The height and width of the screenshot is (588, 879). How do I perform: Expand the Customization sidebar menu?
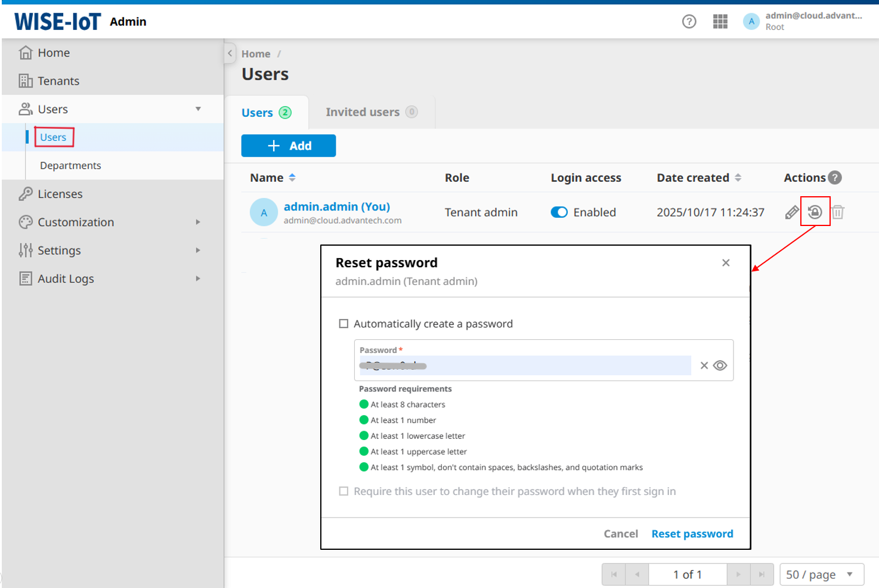(x=197, y=222)
